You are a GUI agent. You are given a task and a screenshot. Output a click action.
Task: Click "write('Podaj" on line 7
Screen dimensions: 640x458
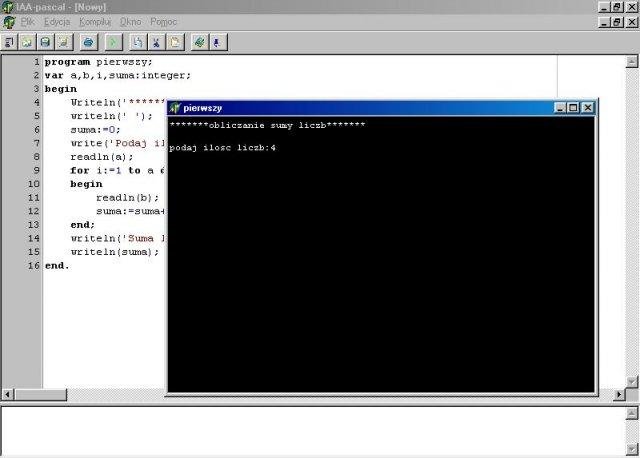pos(109,144)
